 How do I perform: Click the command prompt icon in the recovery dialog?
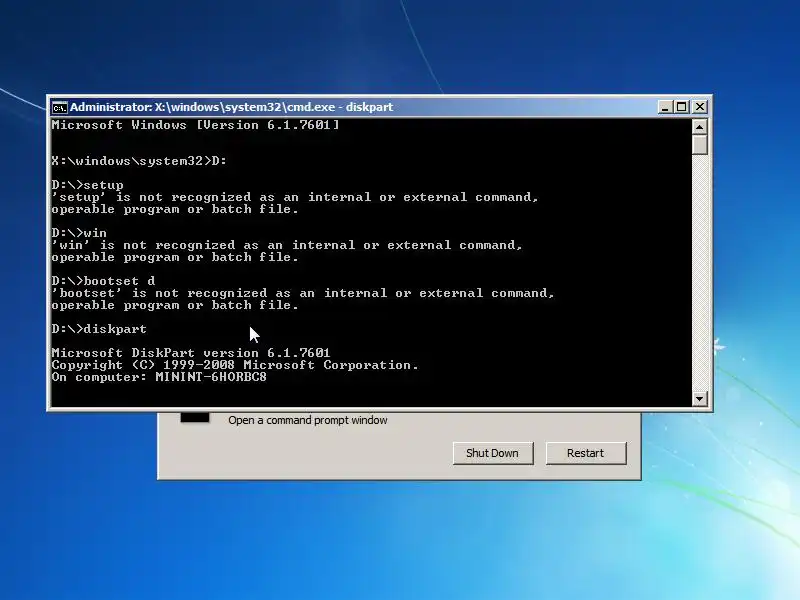195,417
